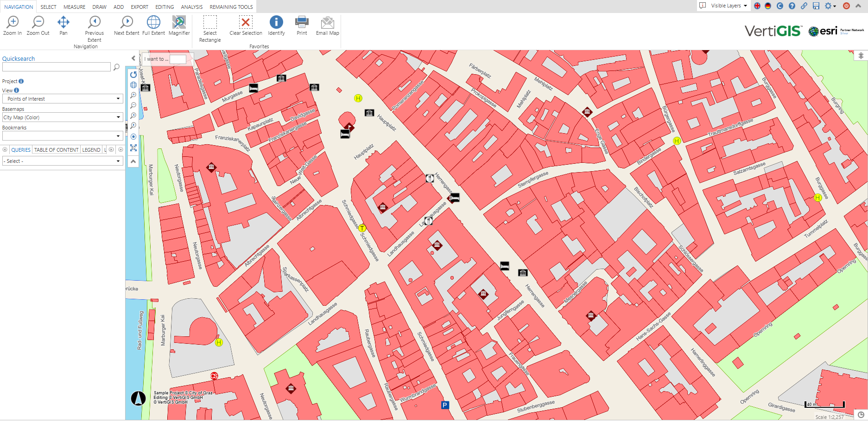Open the help icon in the top bar

[x=792, y=6]
